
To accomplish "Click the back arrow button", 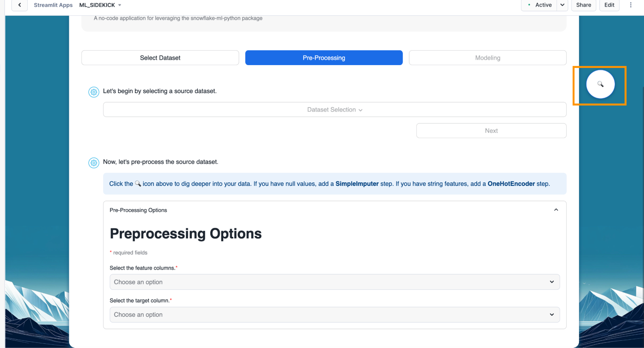I will pyautogui.click(x=20, y=5).
